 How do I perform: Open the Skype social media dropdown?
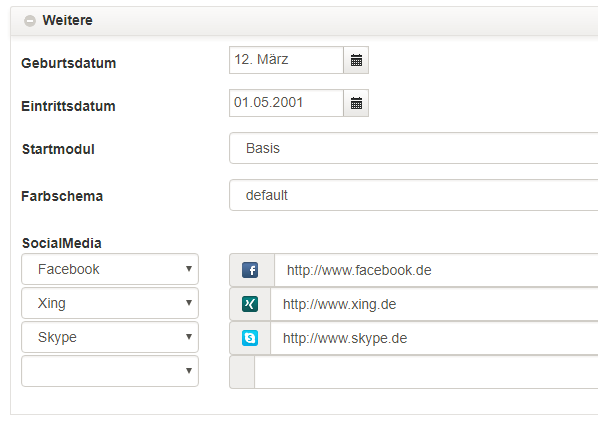tap(110, 337)
